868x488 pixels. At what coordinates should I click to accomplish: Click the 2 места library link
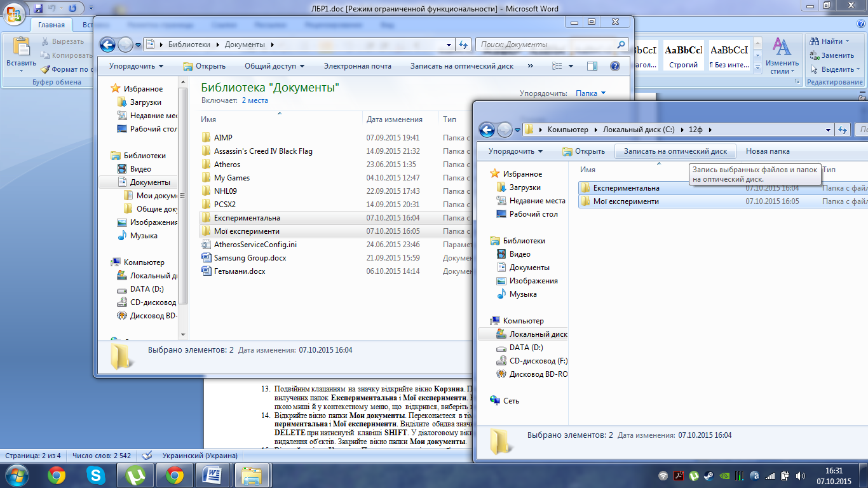pyautogui.click(x=254, y=100)
